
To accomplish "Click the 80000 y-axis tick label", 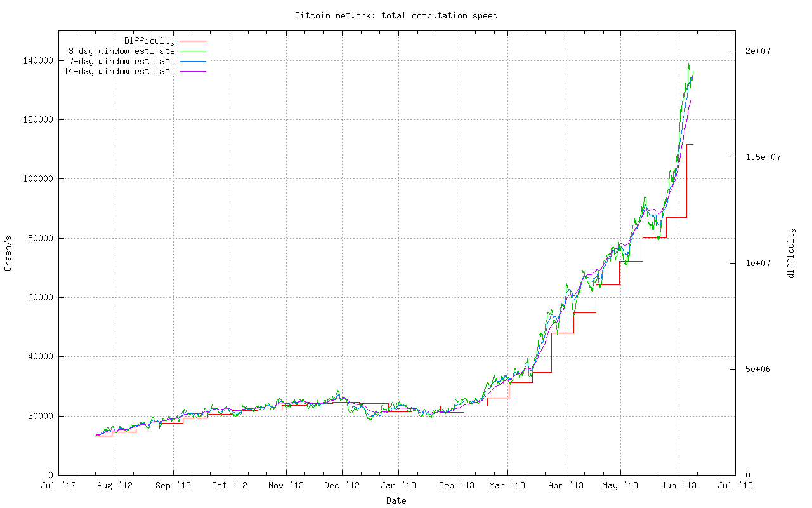I will coord(41,238).
